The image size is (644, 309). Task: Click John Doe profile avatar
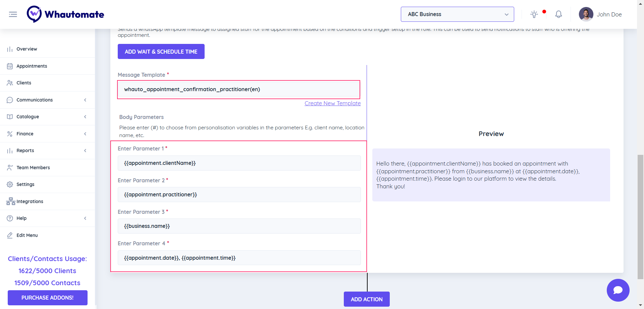[586, 14]
